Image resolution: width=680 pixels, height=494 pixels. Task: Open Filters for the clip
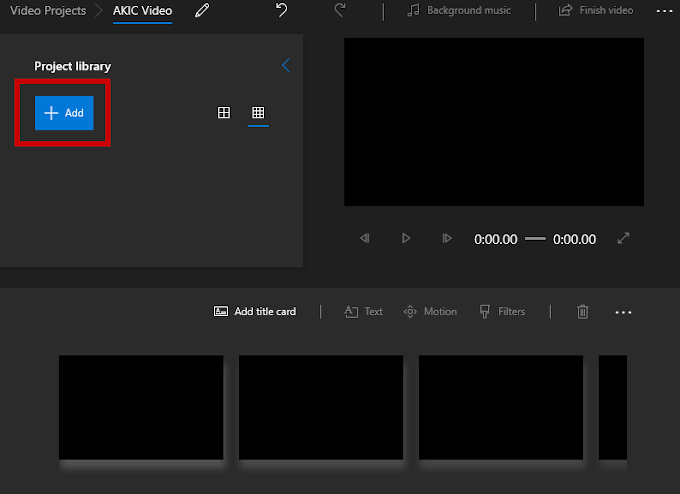click(502, 312)
